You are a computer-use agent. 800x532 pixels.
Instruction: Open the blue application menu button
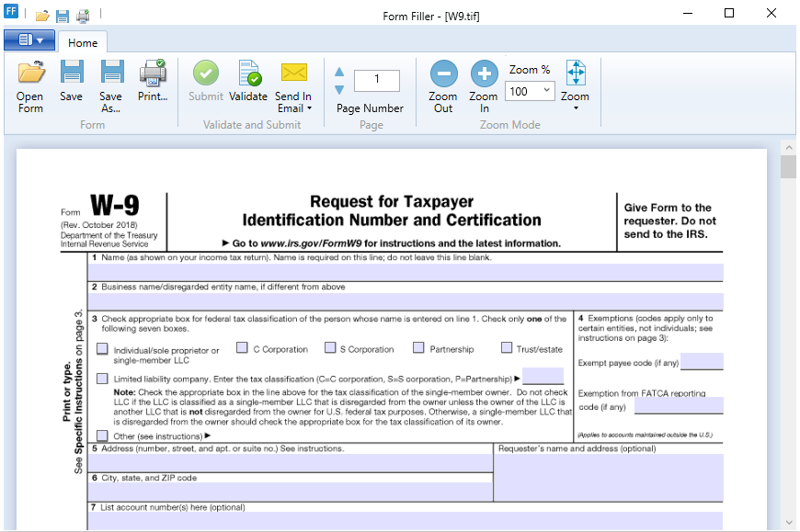coord(29,40)
